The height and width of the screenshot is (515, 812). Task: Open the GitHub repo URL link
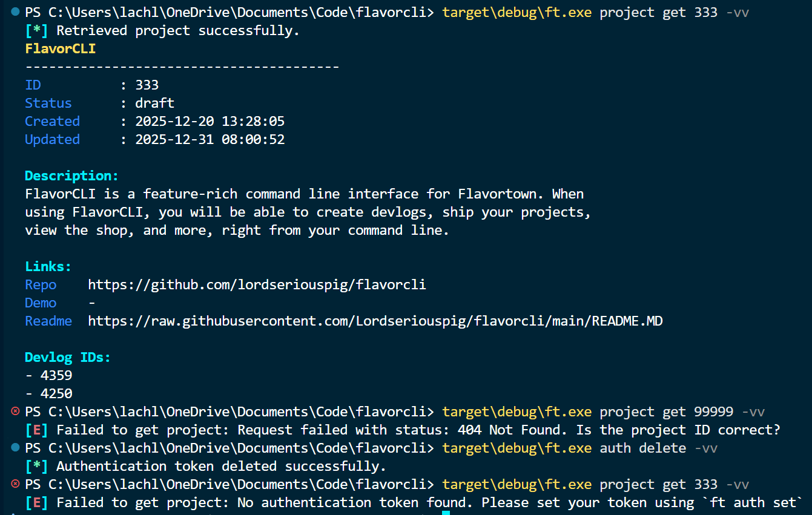(257, 285)
